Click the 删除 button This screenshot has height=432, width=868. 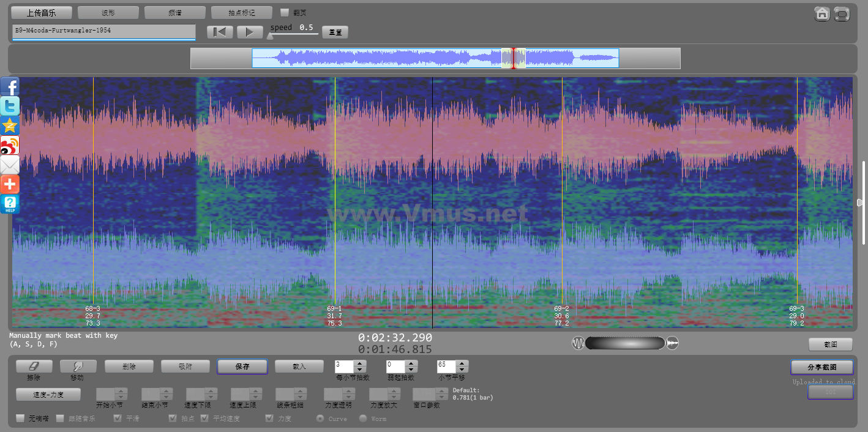[129, 366]
